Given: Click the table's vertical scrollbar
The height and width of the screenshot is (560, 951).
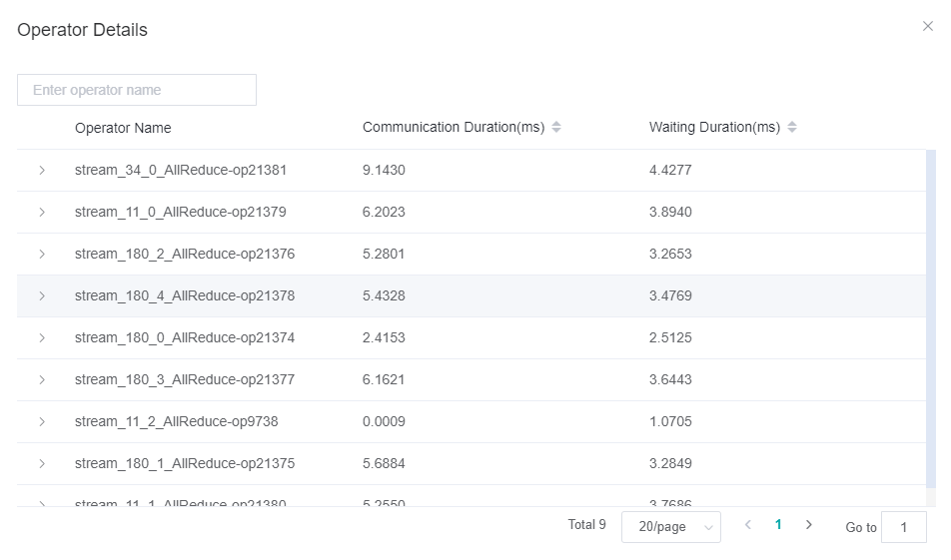Looking at the screenshot, I should 931,319.
